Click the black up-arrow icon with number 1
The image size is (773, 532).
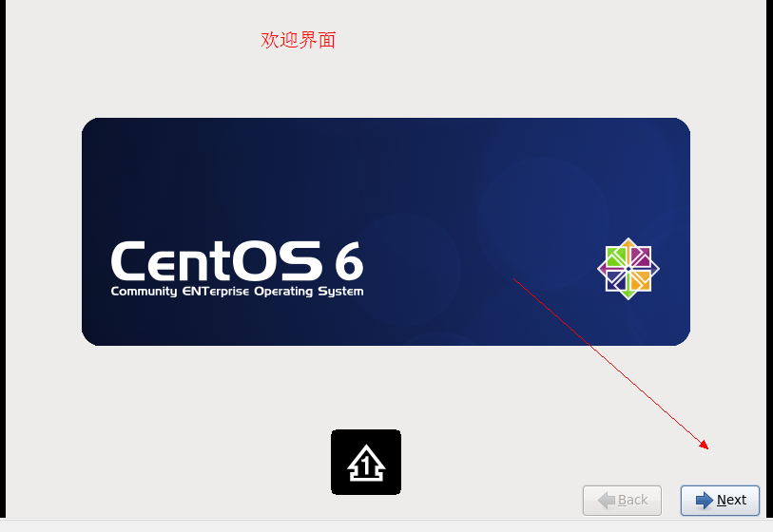(x=366, y=462)
